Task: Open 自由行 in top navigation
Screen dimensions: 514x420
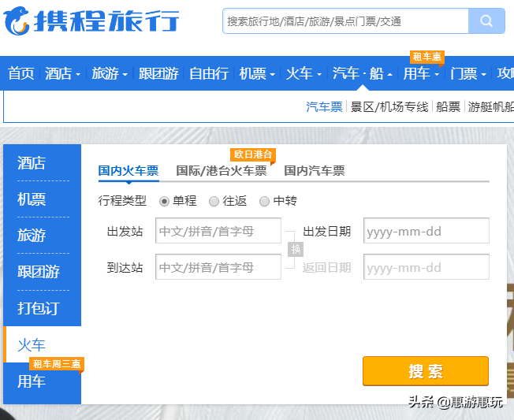Action: pyautogui.click(x=209, y=73)
